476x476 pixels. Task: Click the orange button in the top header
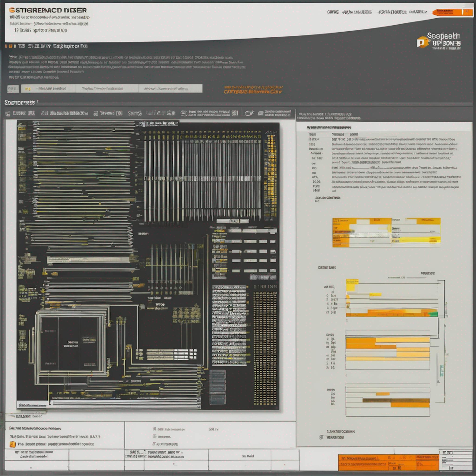452,12
